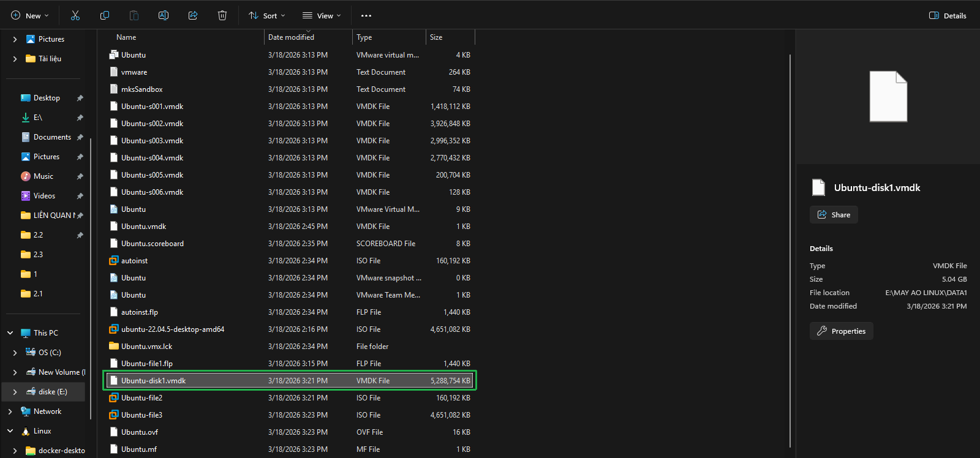Select the Ubuntu-file2 ISO icon
Viewport: 980px width, 458px height.
pos(114,398)
